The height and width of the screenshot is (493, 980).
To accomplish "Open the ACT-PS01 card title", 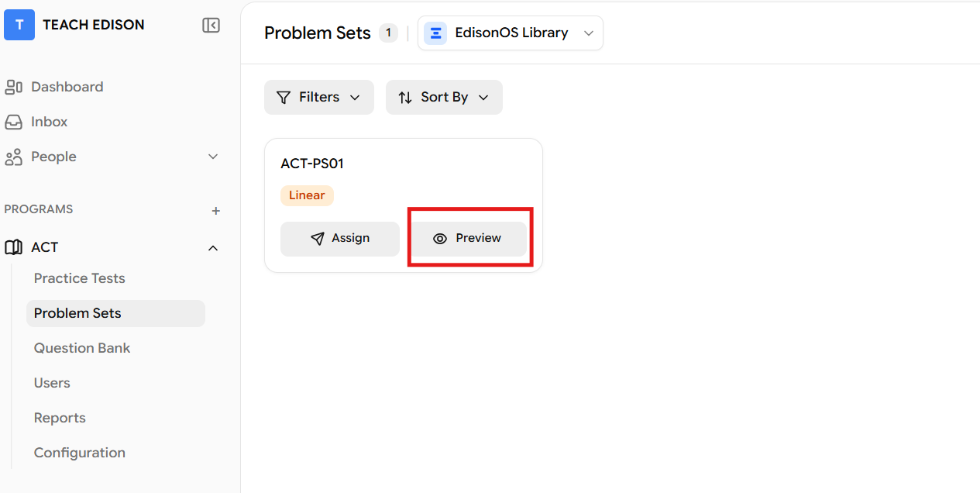I will pyautogui.click(x=312, y=164).
